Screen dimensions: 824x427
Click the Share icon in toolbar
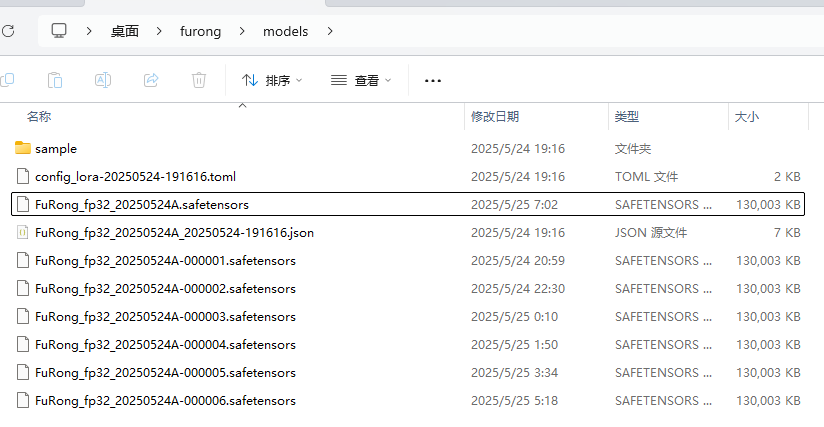pyautogui.click(x=151, y=80)
